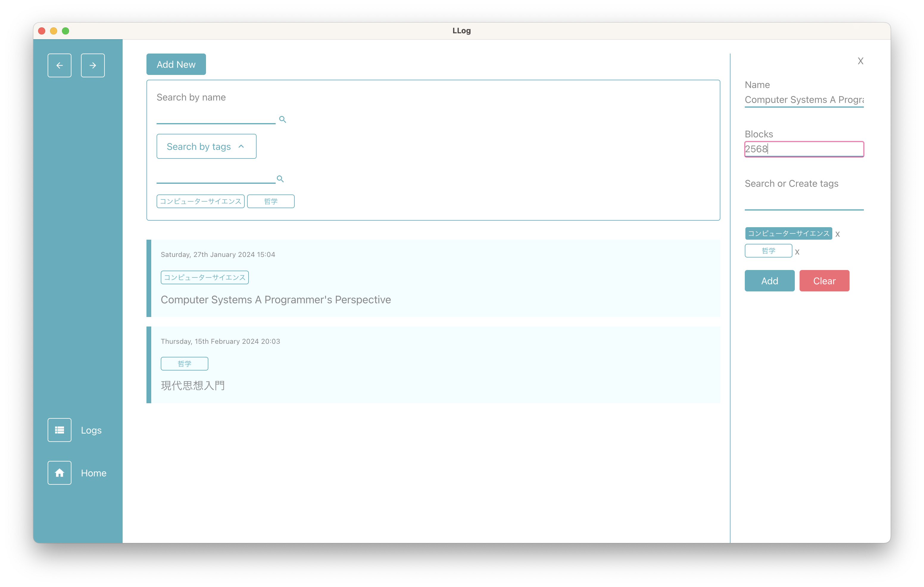Open the Logs list icon in the sidebar
This screenshot has height=587, width=924.
pyautogui.click(x=60, y=430)
